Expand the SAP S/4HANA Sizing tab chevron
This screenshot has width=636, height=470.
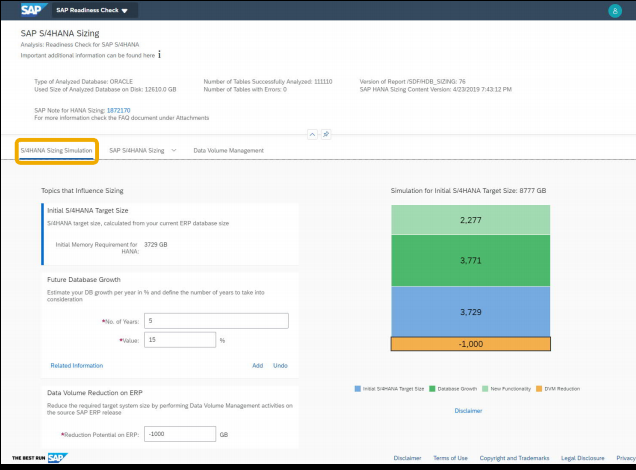click(x=174, y=150)
